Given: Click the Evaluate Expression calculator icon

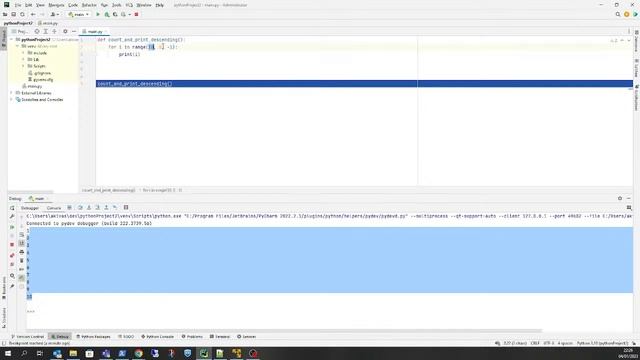Looking at the screenshot, I should pyautogui.click(x=126, y=208).
